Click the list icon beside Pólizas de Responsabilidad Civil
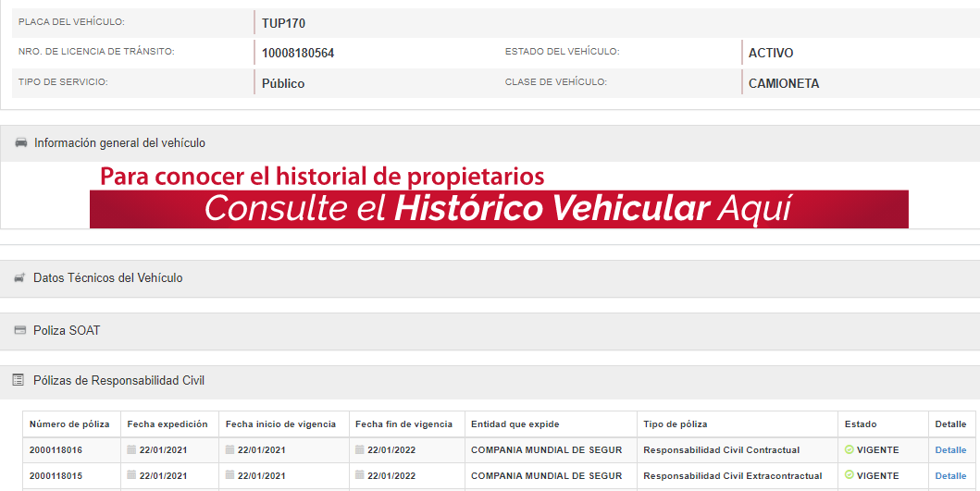 (x=18, y=380)
